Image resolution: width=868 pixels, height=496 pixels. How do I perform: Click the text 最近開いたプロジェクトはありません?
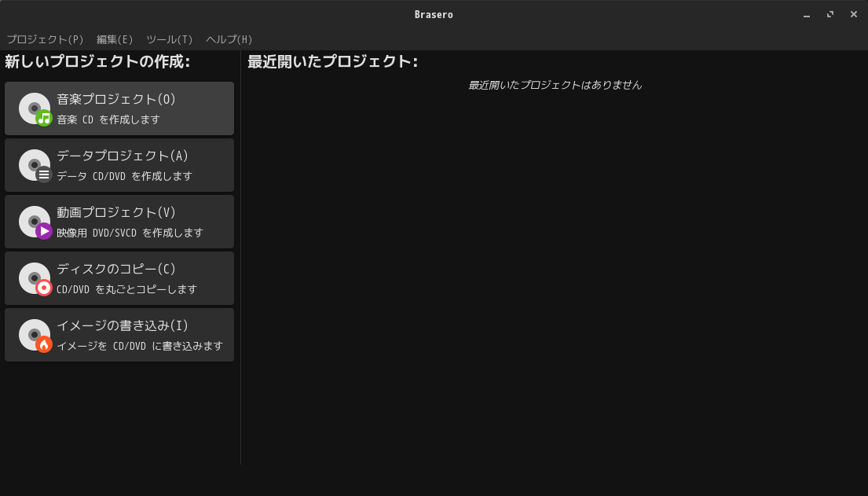555,86
